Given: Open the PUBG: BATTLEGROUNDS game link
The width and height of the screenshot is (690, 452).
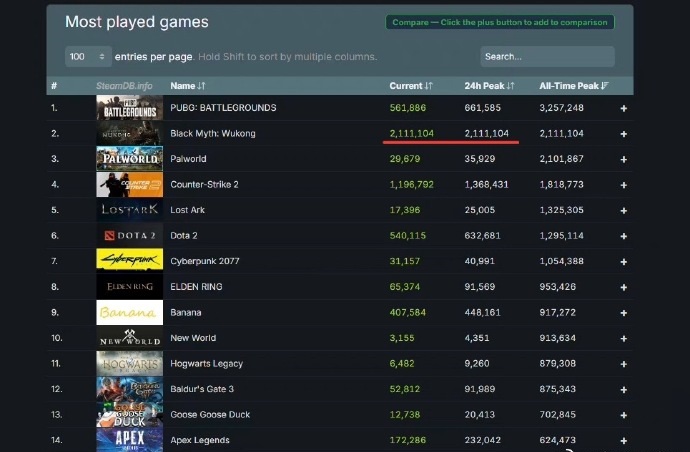Looking at the screenshot, I should click(x=223, y=108).
